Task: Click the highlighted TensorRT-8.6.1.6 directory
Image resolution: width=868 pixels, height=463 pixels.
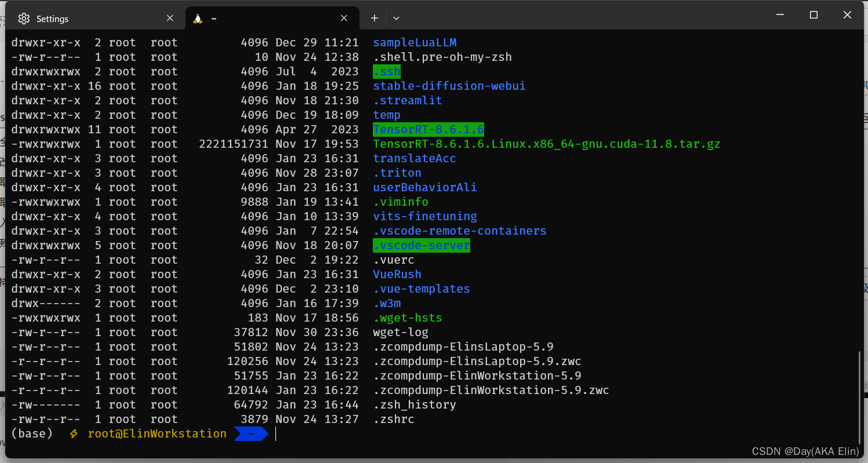Action: pyautogui.click(x=428, y=130)
